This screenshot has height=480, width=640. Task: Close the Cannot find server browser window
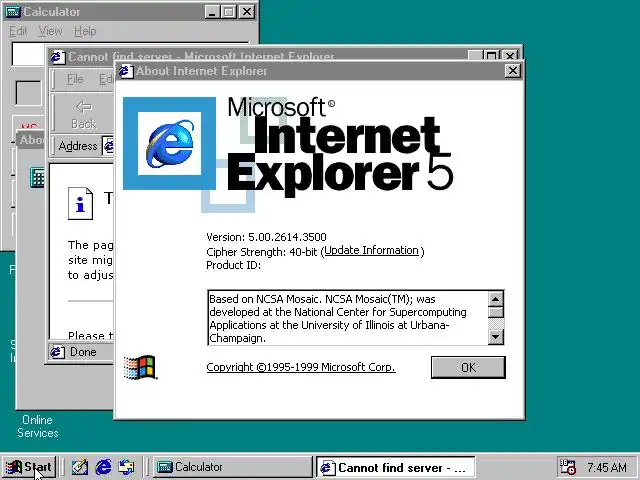click(x=510, y=56)
